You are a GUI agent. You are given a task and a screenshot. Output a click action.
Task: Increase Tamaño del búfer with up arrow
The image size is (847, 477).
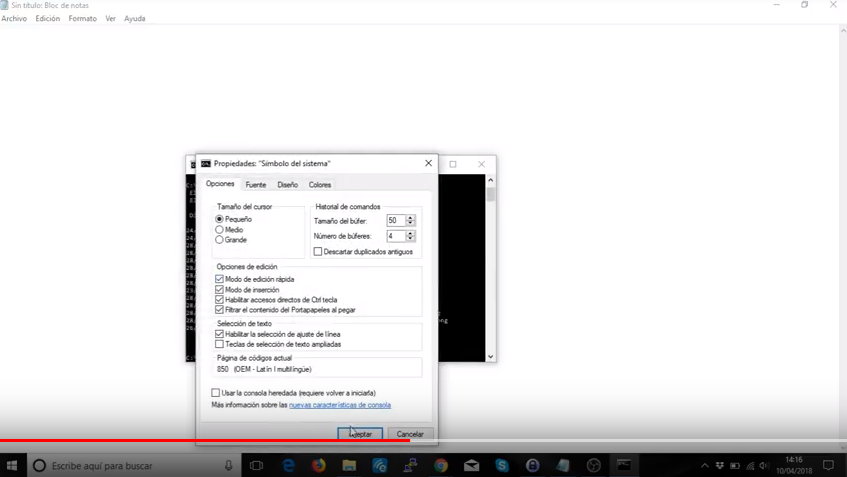(410, 218)
